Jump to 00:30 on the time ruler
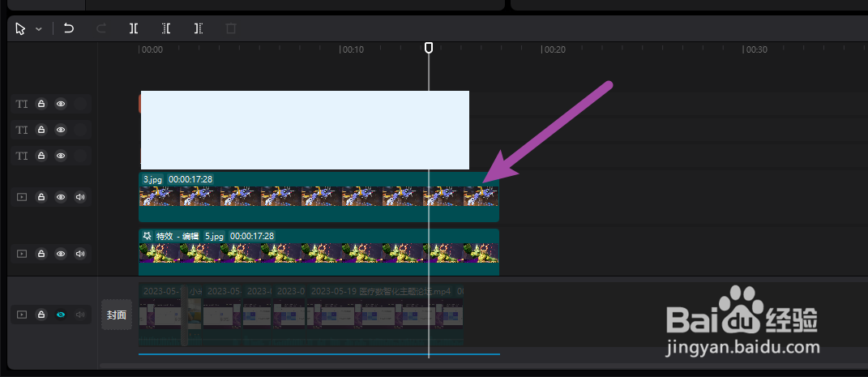 [756, 49]
